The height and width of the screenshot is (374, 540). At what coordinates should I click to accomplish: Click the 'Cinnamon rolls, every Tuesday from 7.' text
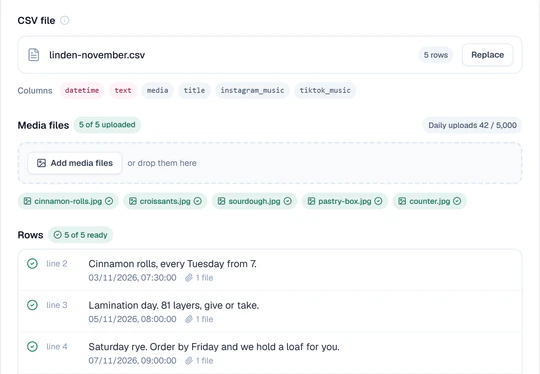click(x=173, y=264)
